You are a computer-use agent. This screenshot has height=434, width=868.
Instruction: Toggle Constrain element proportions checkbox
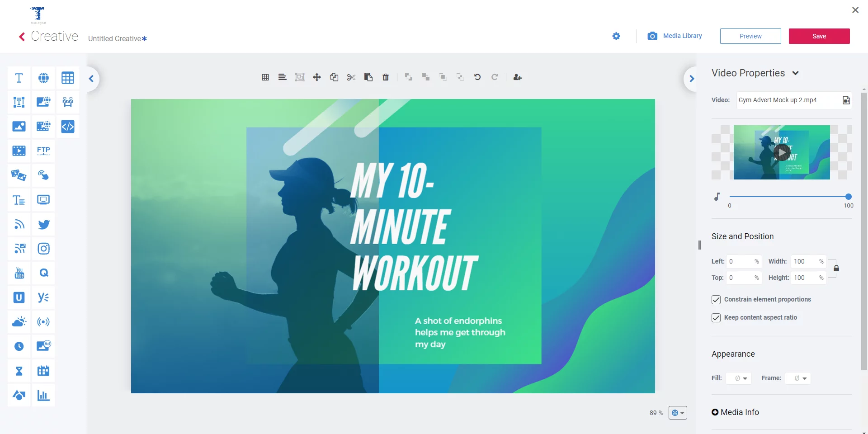(716, 300)
